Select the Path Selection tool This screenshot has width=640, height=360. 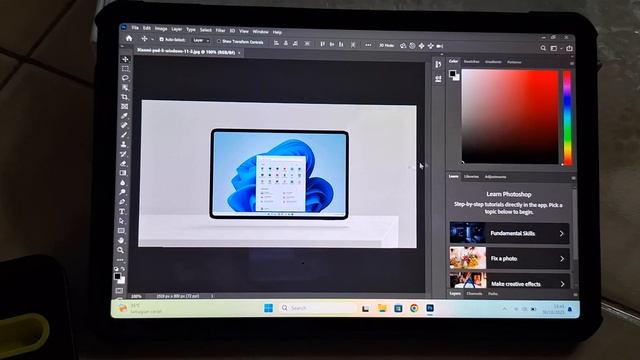click(x=122, y=221)
